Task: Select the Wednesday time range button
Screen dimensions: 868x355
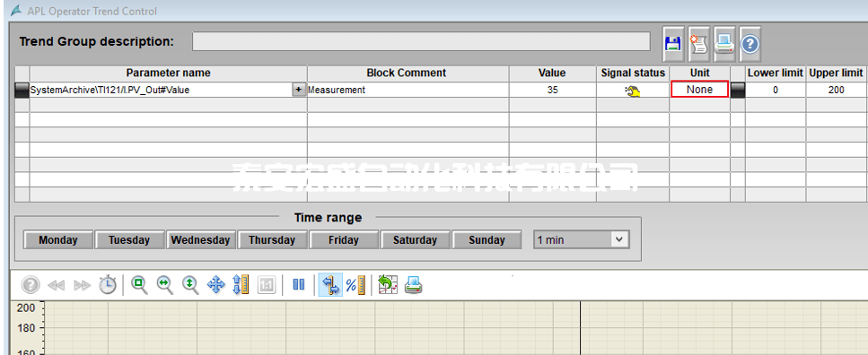Action: [201, 240]
